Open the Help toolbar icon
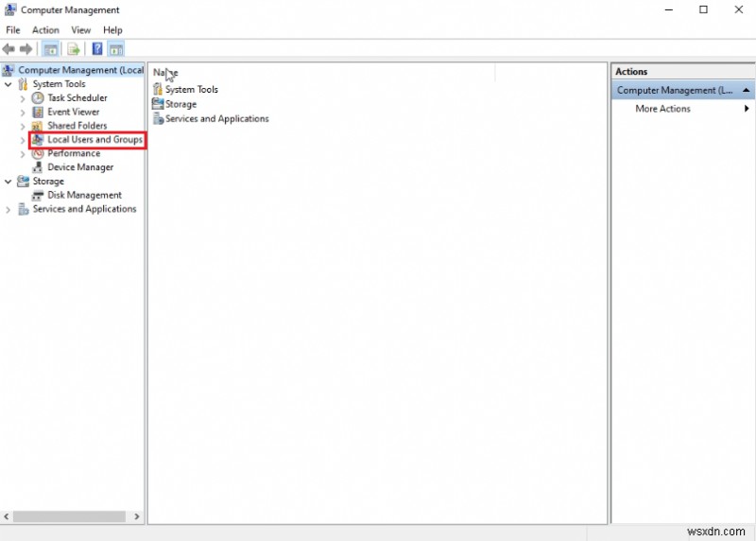 [97, 49]
